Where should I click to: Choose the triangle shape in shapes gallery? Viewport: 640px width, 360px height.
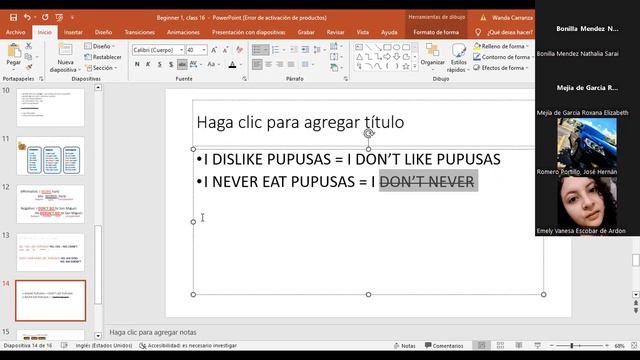359,57
